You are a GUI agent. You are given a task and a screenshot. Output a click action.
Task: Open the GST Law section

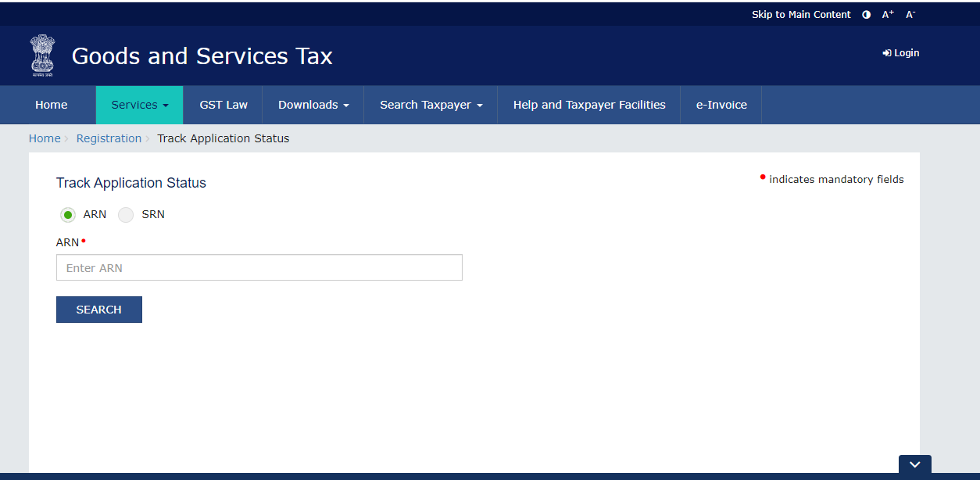[223, 105]
